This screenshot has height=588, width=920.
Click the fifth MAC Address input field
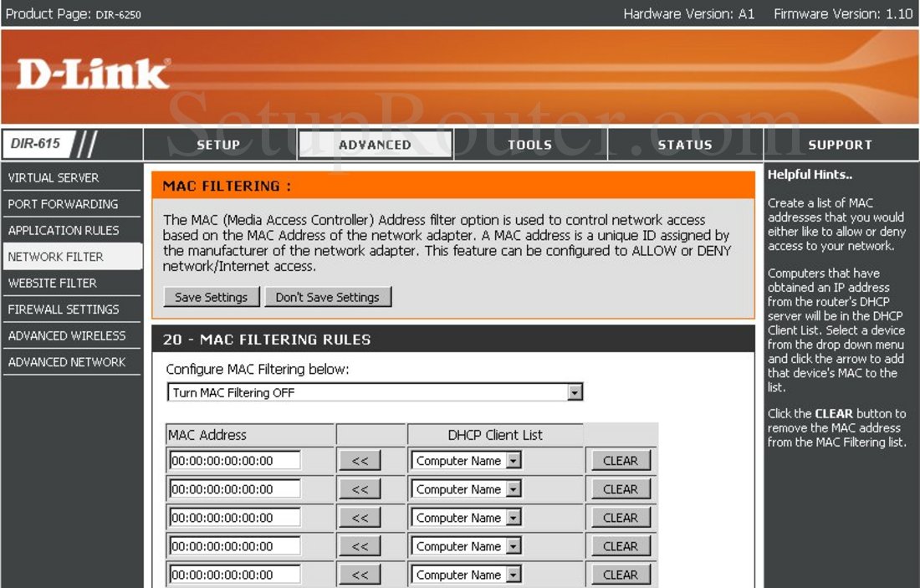tap(235, 575)
